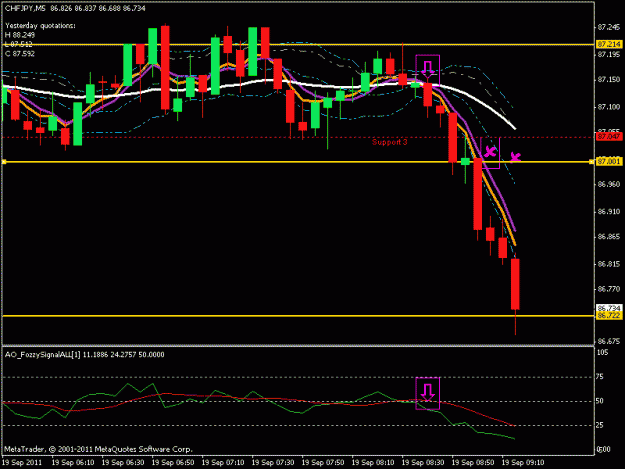
Task: Click the '19 Sep 07:30' time axis label
Action: point(273,463)
